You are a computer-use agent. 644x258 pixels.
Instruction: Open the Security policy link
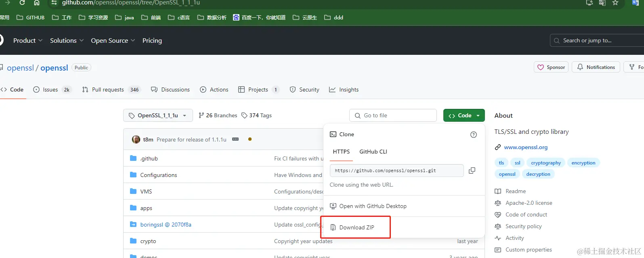coord(518,226)
